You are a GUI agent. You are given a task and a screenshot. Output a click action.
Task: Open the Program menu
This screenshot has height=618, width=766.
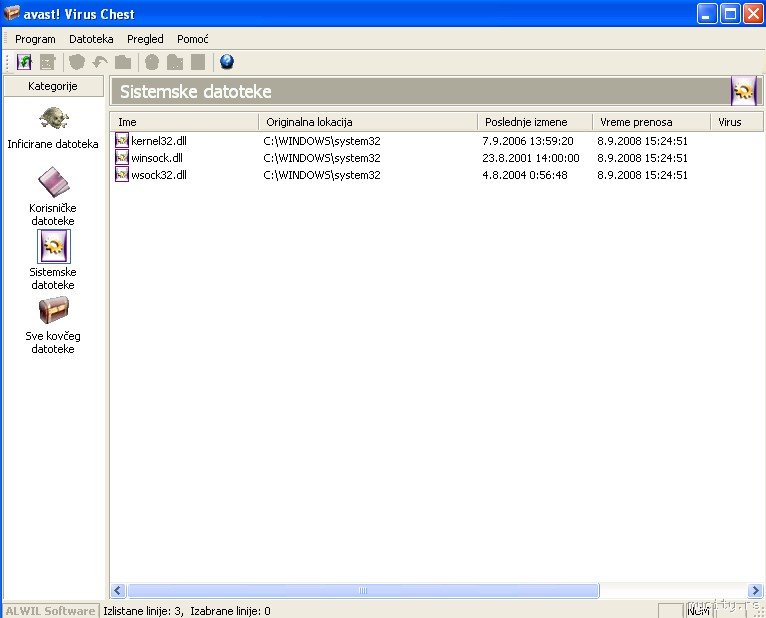click(x=35, y=39)
